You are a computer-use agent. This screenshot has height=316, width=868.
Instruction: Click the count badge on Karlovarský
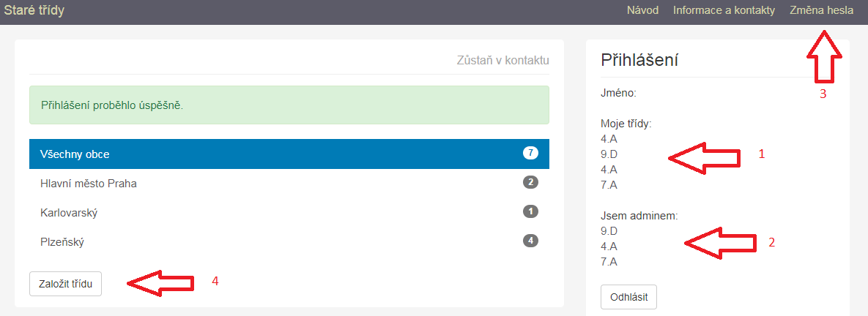(x=530, y=211)
